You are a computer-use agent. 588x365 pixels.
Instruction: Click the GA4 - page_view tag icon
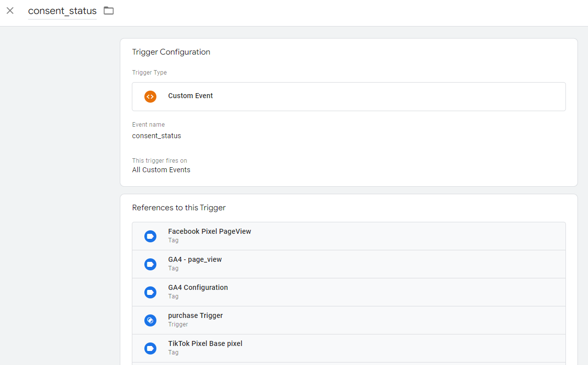click(150, 264)
